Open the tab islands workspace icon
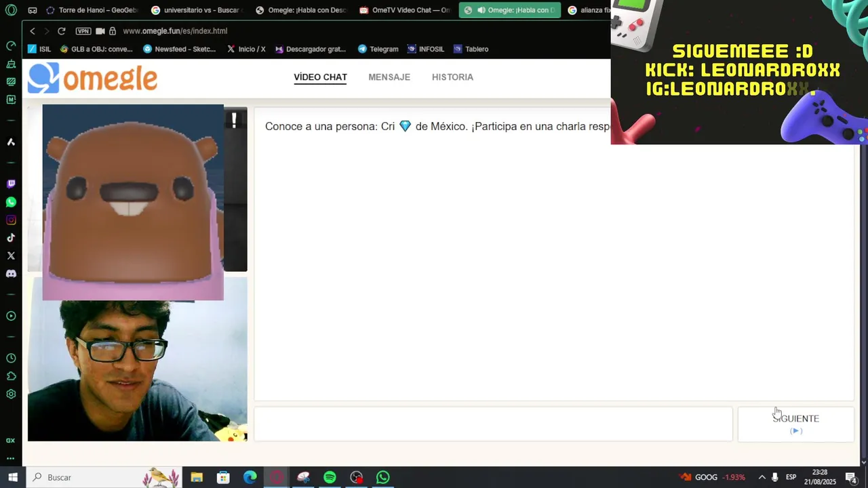This screenshot has width=868, height=488. 33,10
